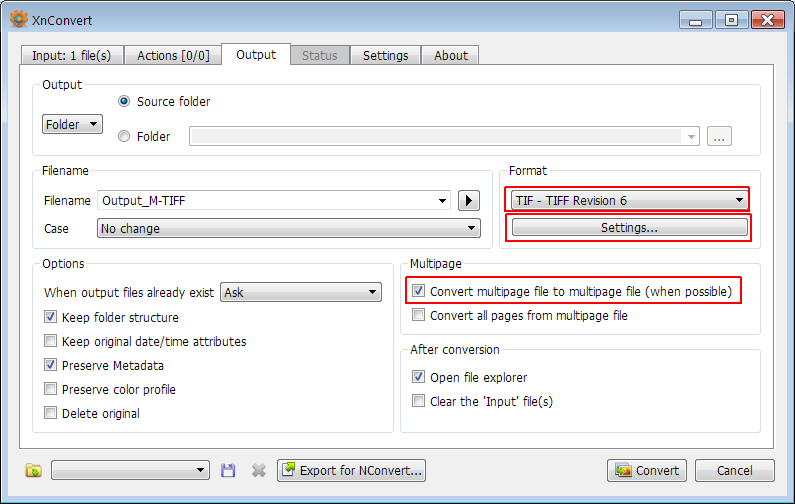Delete the script with the X icon
795x504 pixels.
(259, 471)
